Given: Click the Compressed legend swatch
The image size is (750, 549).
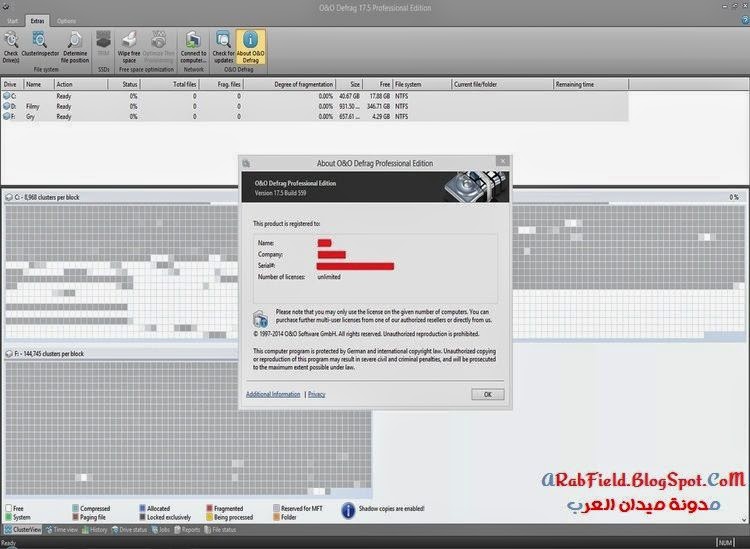Looking at the screenshot, I should click(x=76, y=508).
